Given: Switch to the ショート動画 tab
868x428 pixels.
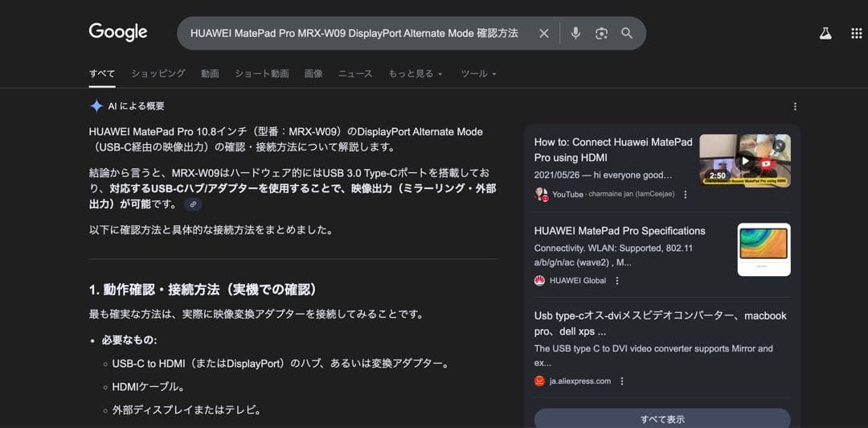Looking at the screenshot, I should (262, 74).
